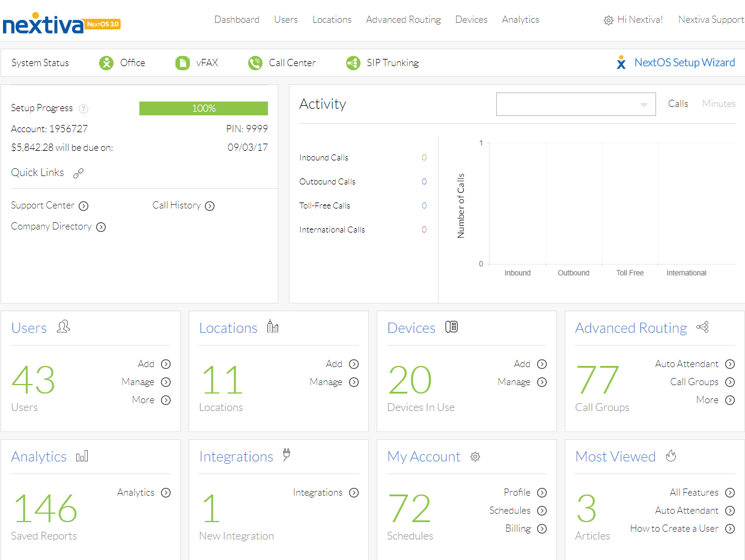The height and width of the screenshot is (560, 745).
Task: Click the Setup Progress help question mark
Action: (x=84, y=109)
